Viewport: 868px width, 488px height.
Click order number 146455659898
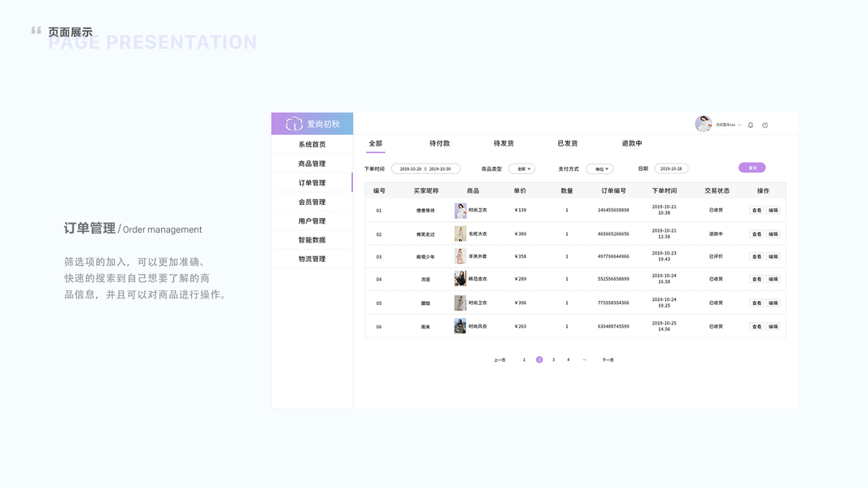(x=613, y=211)
